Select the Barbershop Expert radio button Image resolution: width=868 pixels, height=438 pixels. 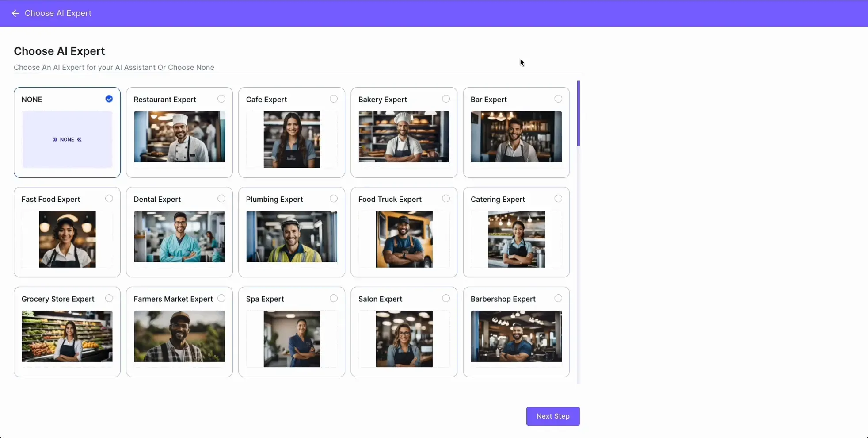click(x=558, y=298)
